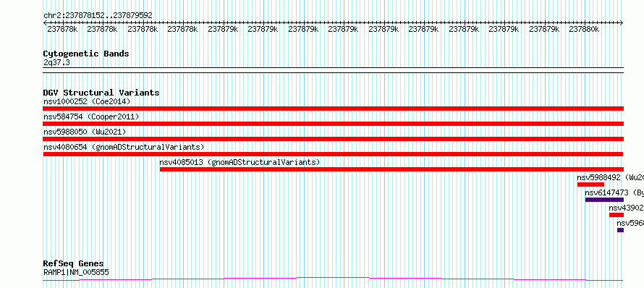Click the red bar for nsv4085013
Image resolution: width=644 pixels, height=288 pixels.
click(391, 169)
